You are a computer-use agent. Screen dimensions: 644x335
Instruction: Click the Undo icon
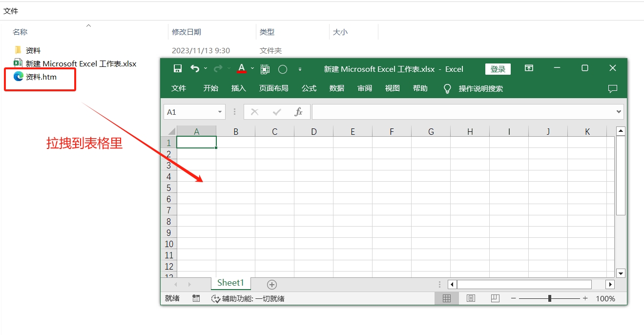click(x=196, y=69)
